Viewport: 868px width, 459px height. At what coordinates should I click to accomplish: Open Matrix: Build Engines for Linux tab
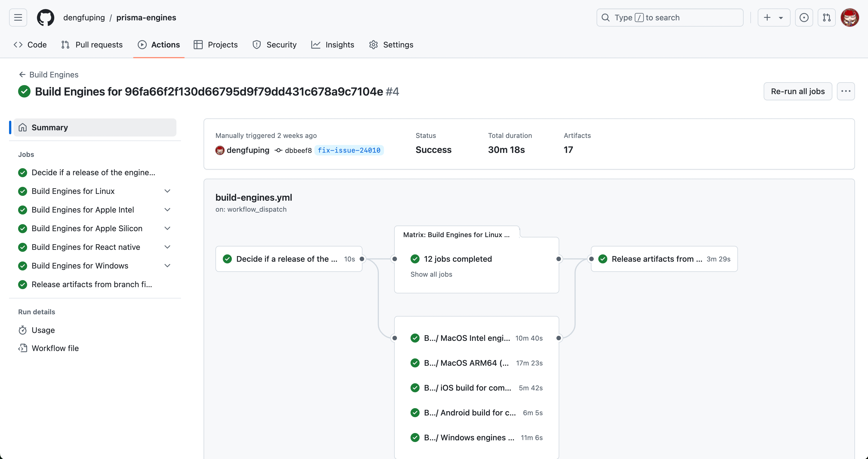(456, 235)
